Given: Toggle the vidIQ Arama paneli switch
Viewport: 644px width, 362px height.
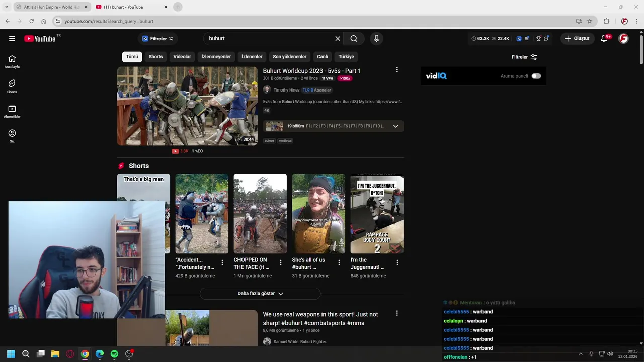Looking at the screenshot, I should point(536,76).
